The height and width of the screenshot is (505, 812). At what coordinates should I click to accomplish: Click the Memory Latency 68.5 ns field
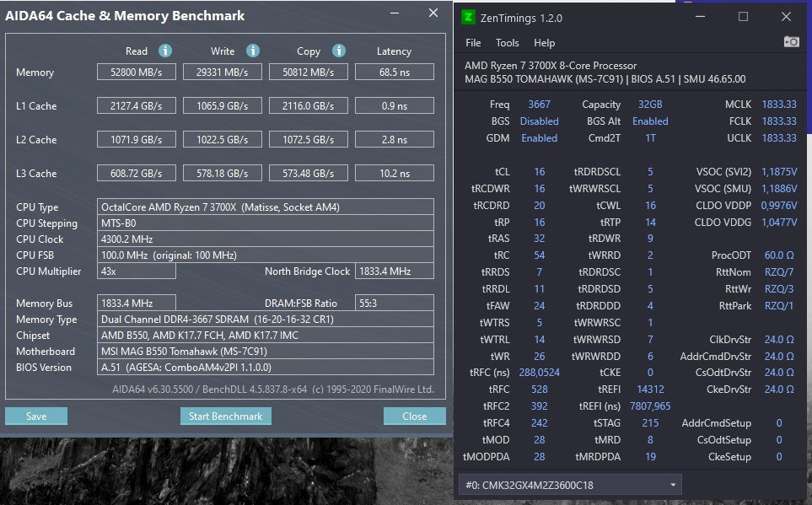click(394, 73)
